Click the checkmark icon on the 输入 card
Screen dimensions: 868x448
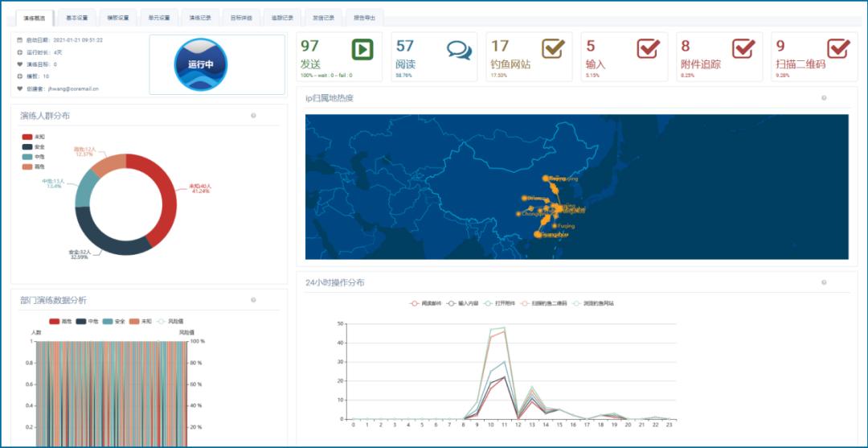coord(648,49)
